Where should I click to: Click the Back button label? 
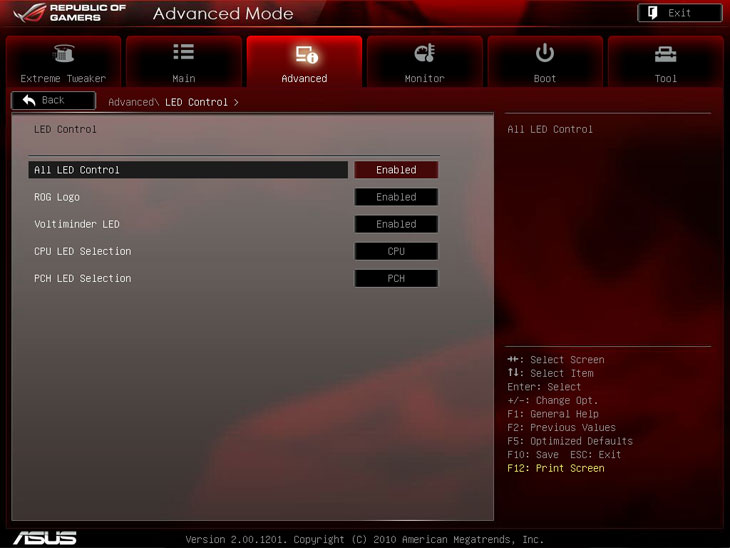54,101
